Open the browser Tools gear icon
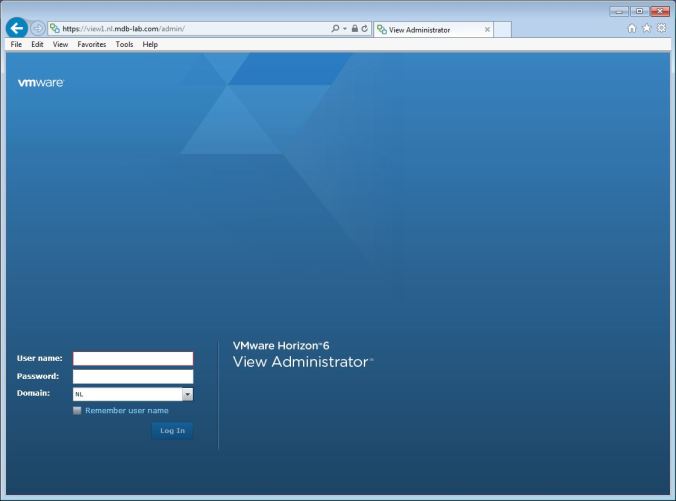This screenshot has width=676, height=501. 661,29
